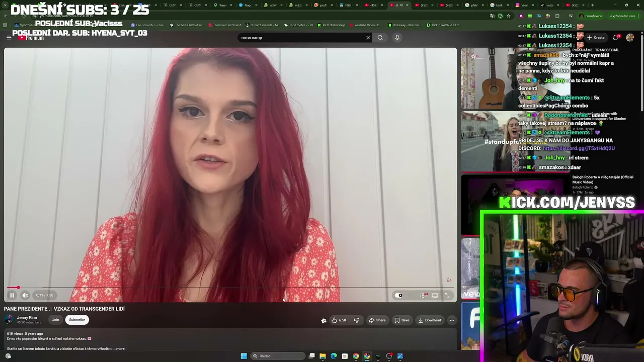
Task: Click the Join button
Action: click(x=56, y=320)
